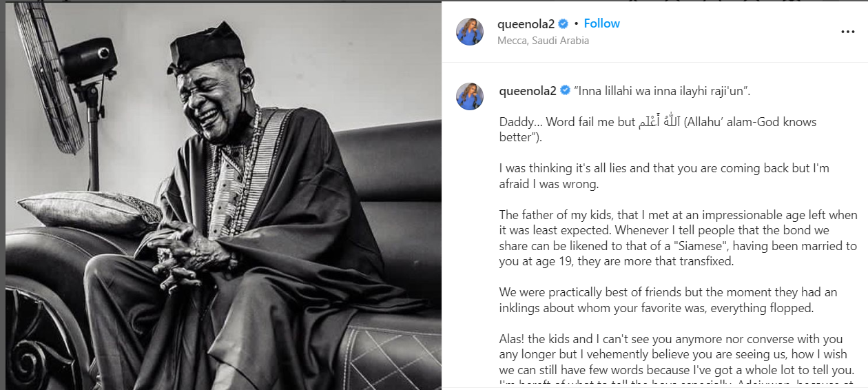Open queenola2 profile from the header username
Screen dimensions: 868x390
click(526, 24)
